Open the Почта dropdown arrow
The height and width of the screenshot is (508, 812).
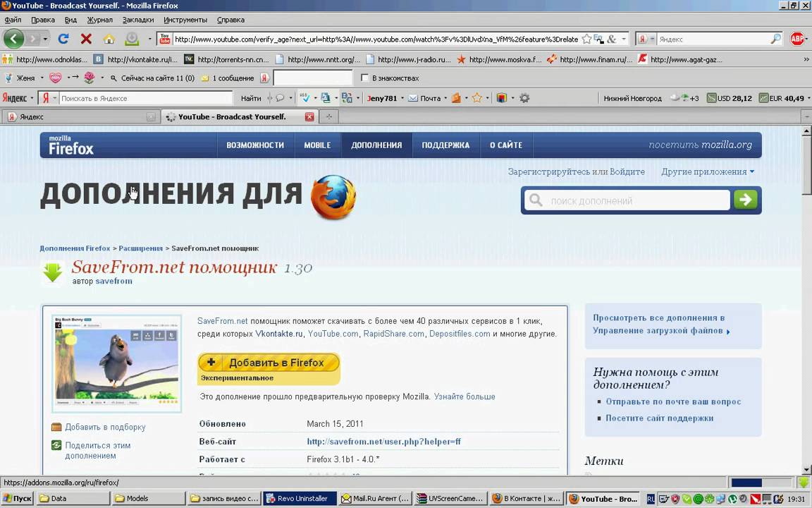coord(445,98)
